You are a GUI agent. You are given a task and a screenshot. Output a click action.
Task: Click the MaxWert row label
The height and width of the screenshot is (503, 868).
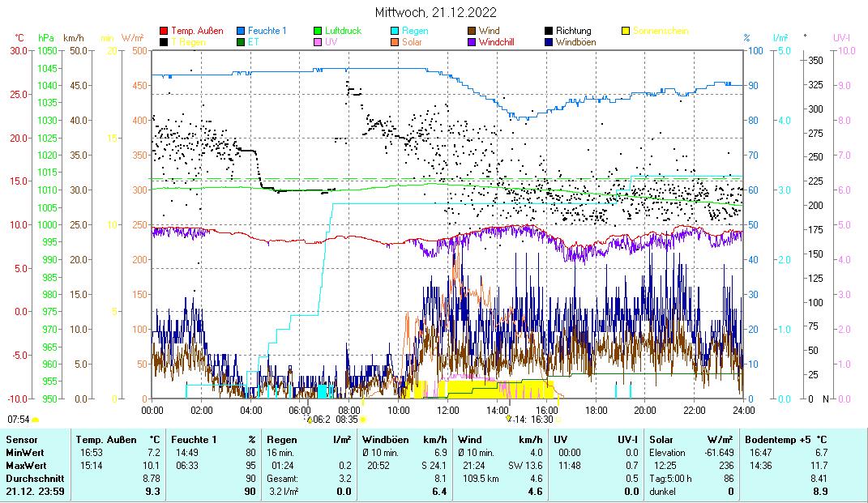coord(25,466)
